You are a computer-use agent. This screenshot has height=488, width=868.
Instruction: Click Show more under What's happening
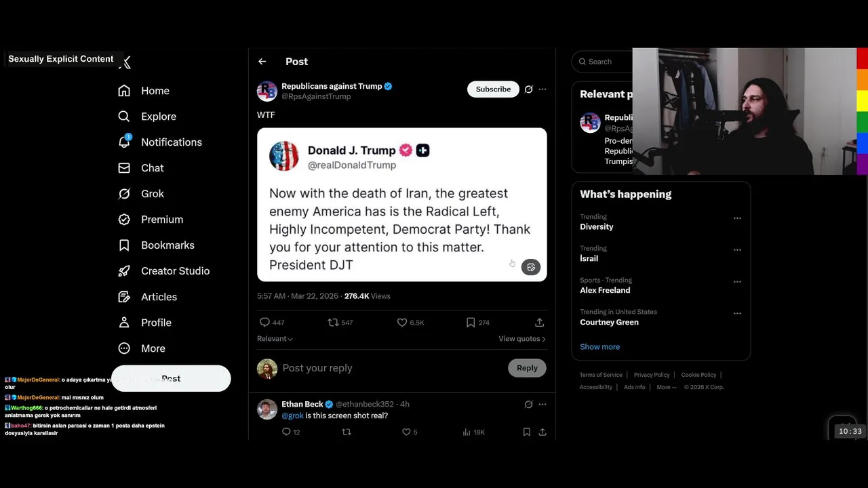pyautogui.click(x=599, y=346)
